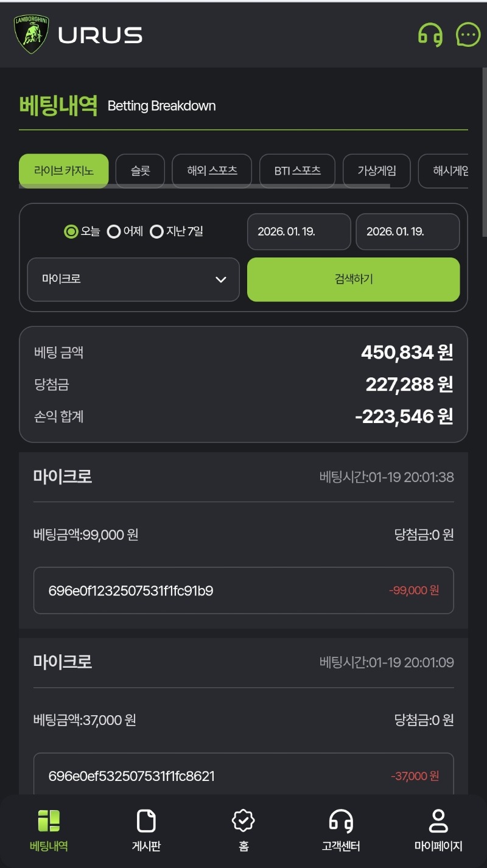Viewport: 487px width, 868px height.
Task: Go to 홈 via the badge icon
Action: coord(243,821)
